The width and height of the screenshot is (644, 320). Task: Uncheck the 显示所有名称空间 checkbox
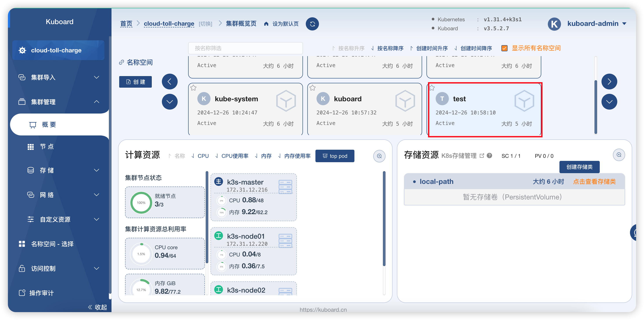click(x=504, y=48)
